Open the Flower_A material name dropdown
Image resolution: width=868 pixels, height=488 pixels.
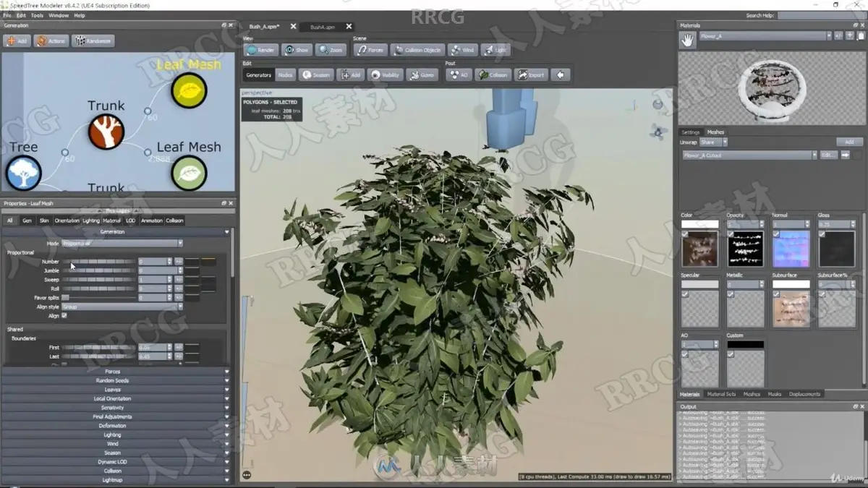pyautogui.click(x=765, y=35)
